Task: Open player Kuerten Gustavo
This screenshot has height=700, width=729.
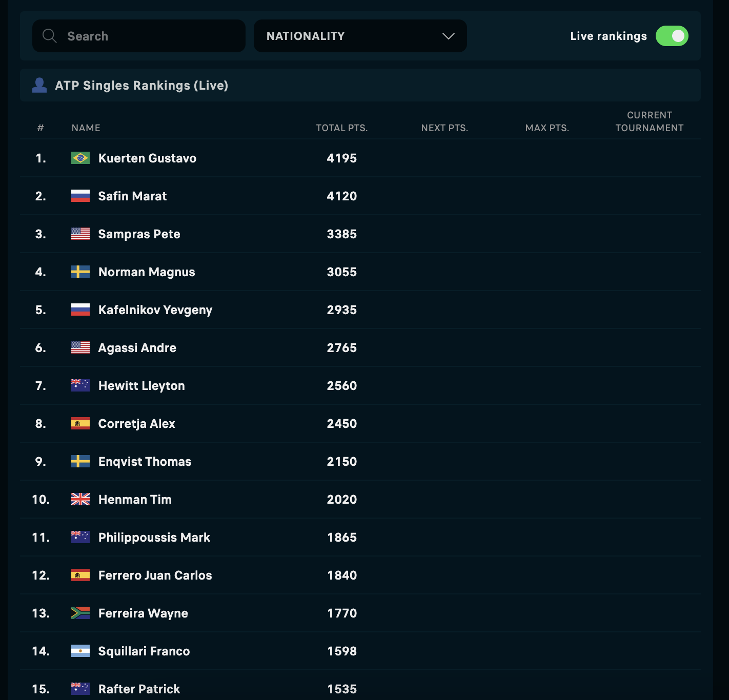Action: tap(147, 158)
